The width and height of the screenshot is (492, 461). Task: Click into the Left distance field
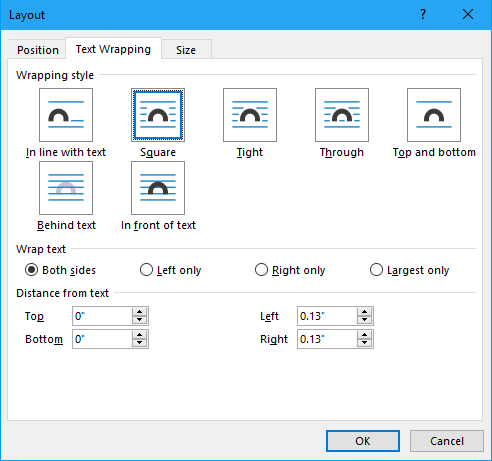[x=327, y=316]
